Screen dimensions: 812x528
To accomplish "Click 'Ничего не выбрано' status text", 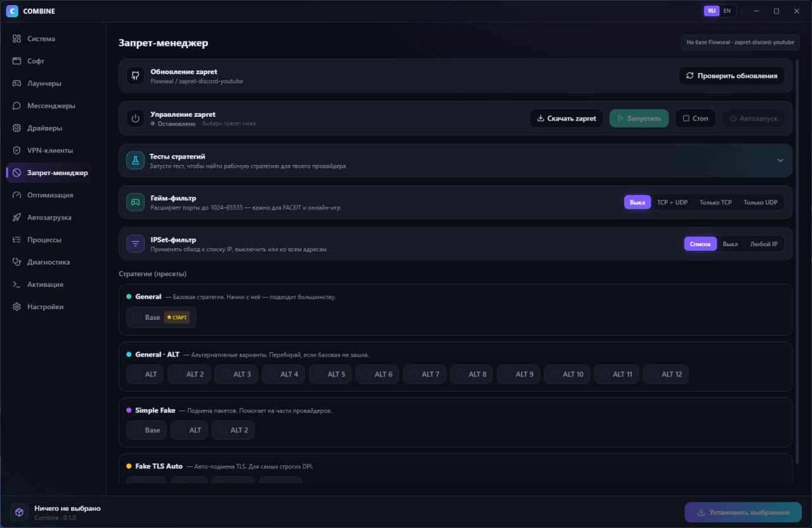I will (67, 508).
